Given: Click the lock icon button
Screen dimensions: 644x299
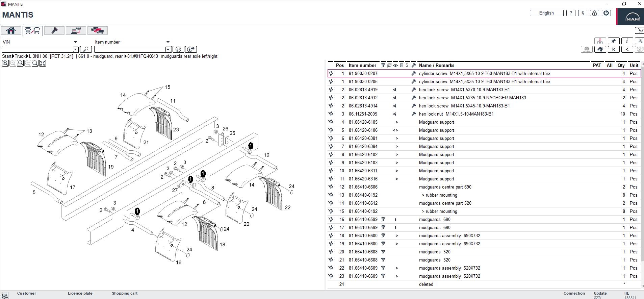Looking at the screenshot, I should 594,13.
